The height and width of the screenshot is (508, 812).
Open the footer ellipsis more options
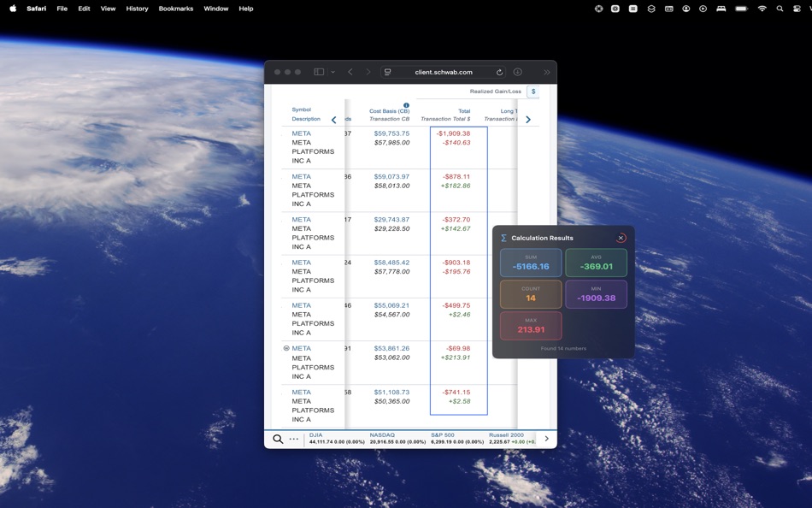294,439
